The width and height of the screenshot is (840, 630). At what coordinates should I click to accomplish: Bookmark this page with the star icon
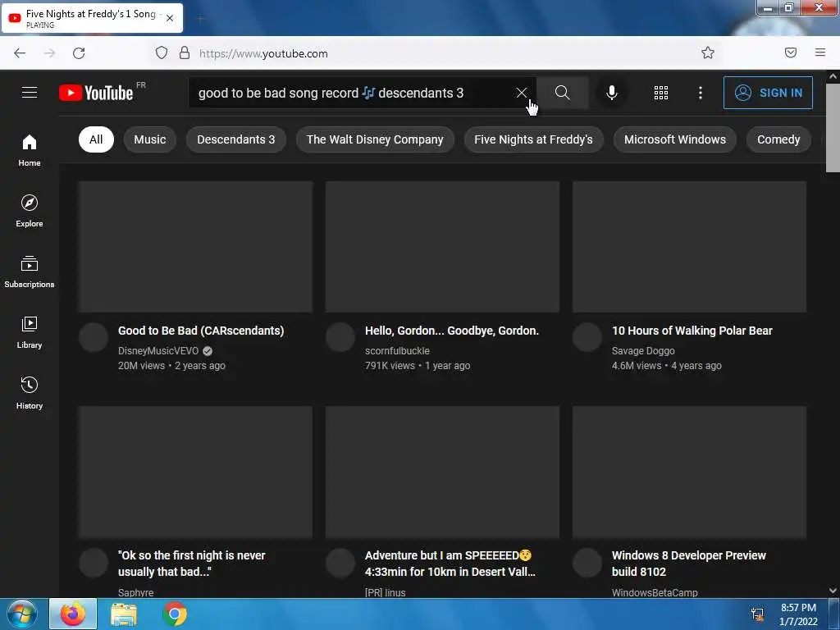(708, 52)
